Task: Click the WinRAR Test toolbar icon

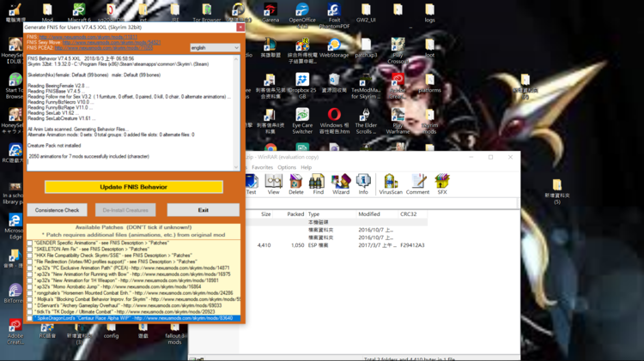Action: [252, 184]
